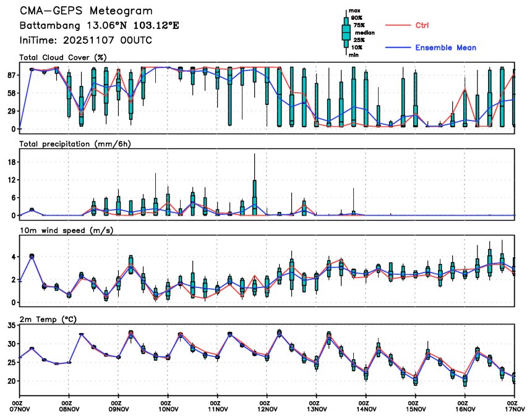
Task: Select the Battambang 13.06°N 103.12°E location text
Action: click(99, 25)
